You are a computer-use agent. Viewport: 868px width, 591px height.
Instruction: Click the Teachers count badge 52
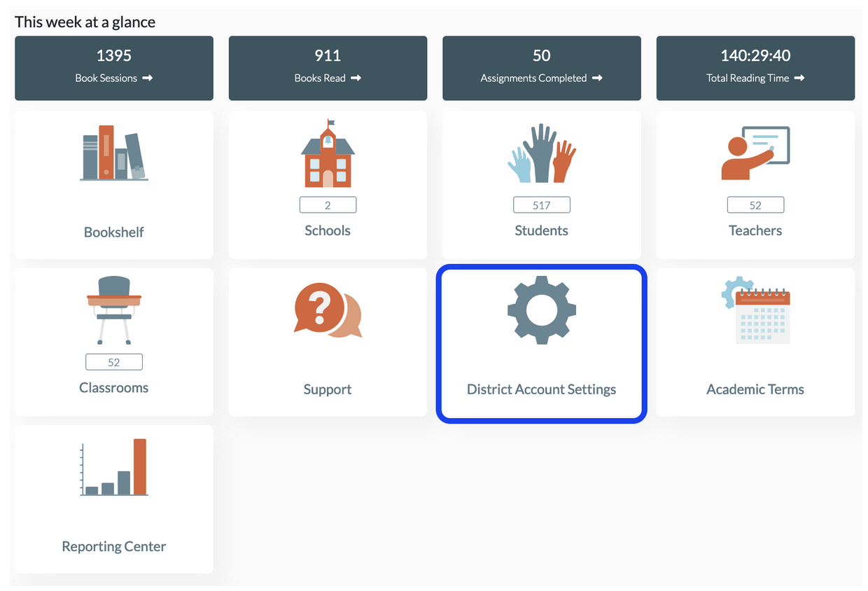tap(755, 204)
